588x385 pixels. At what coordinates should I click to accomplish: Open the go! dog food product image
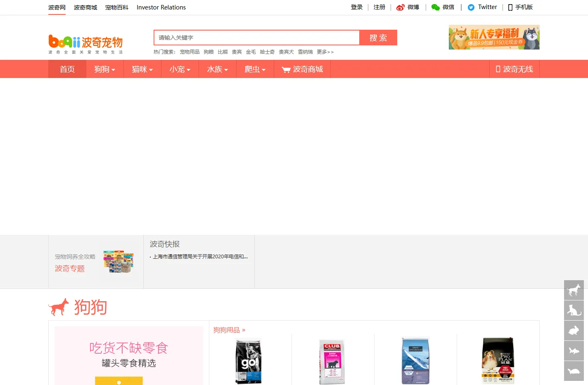coord(249,361)
